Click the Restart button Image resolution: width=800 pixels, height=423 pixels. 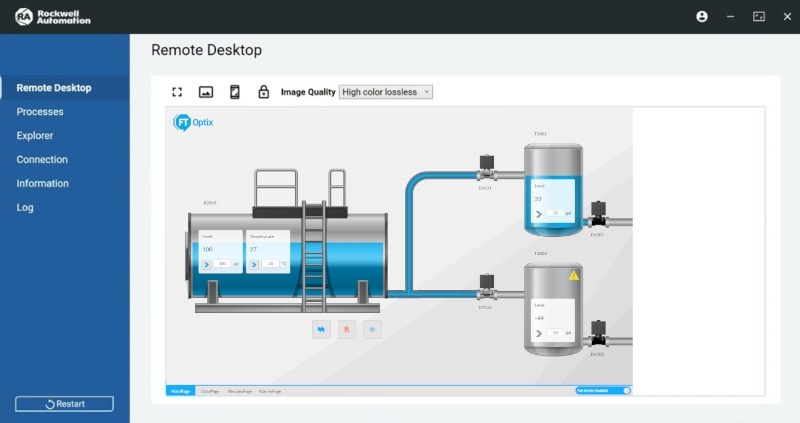pyautogui.click(x=64, y=404)
